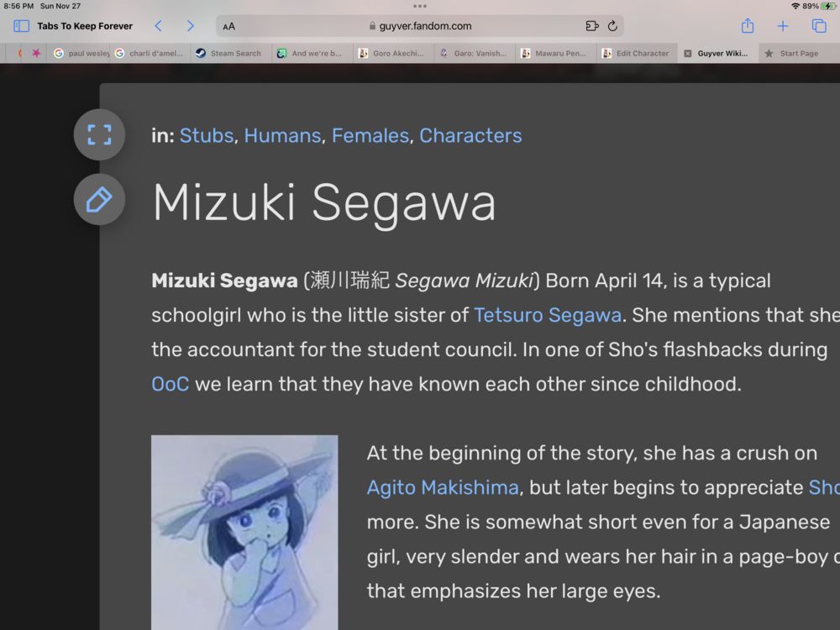Open the Characters category link
The height and width of the screenshot is (630, 840).
[470, 135]
